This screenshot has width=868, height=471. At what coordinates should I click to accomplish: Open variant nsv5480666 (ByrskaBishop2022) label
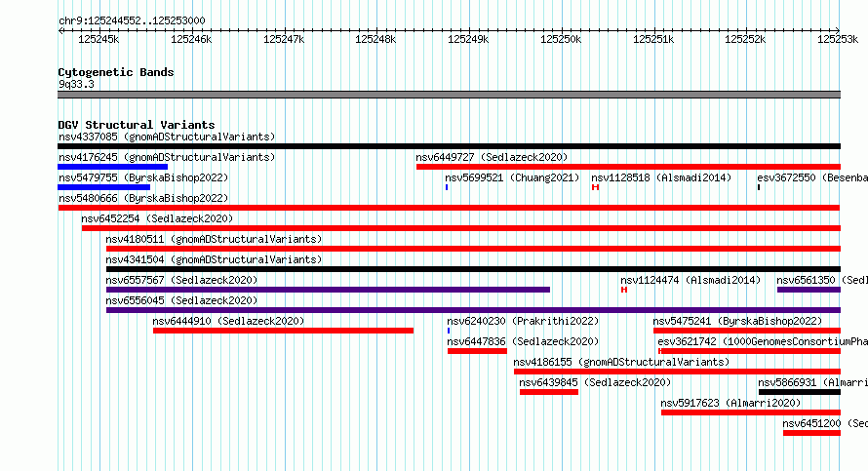tap(143, 198)
